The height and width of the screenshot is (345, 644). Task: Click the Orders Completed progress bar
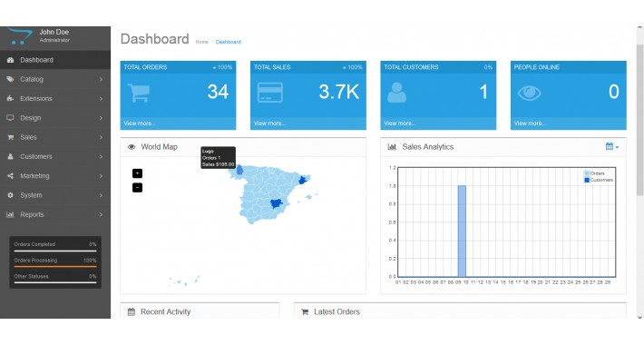(x=55, y=251)
